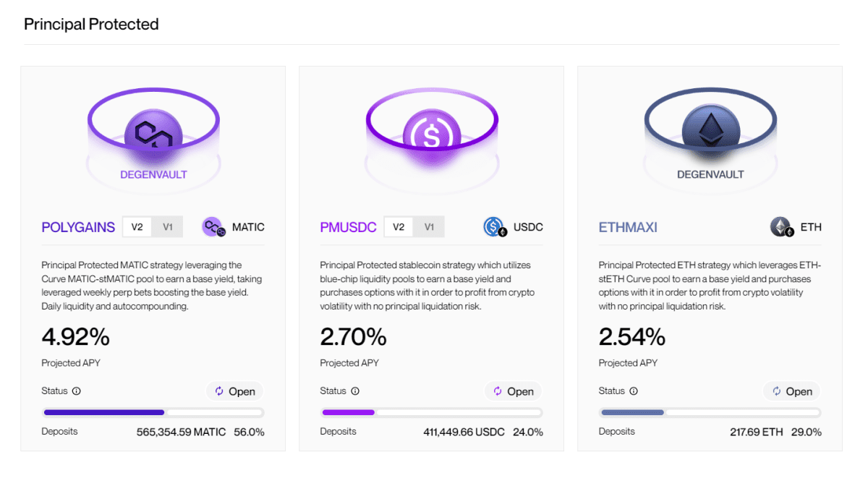868x478 pixels.
Task: Click the large Polygon vault coin graphic
Action: coord(153,132)
